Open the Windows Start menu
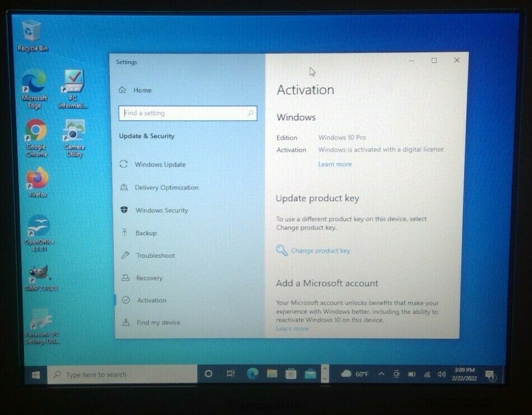This screenshot has height=415, width=532. (x=35, y=375)
